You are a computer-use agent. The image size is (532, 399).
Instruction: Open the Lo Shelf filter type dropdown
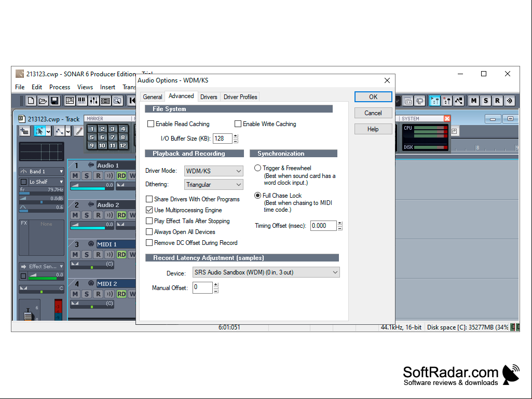(45, 182)
